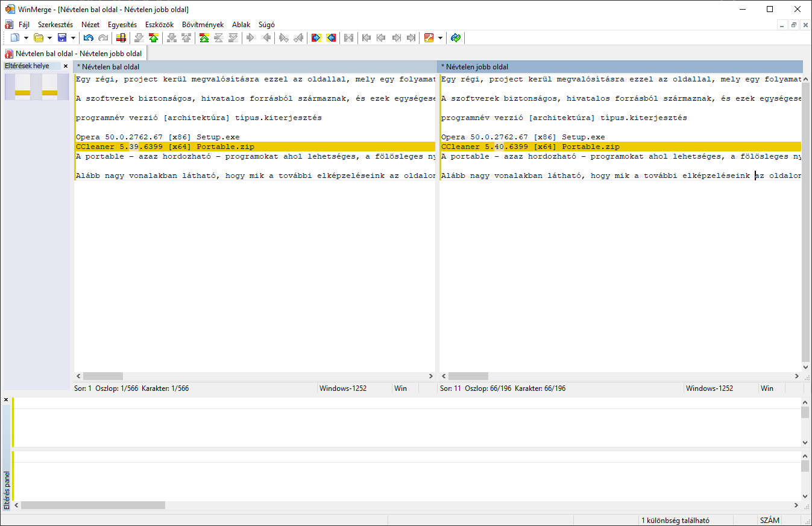
Task: Select the line difference toolbar icon
Action: click(x=121, y=38)
